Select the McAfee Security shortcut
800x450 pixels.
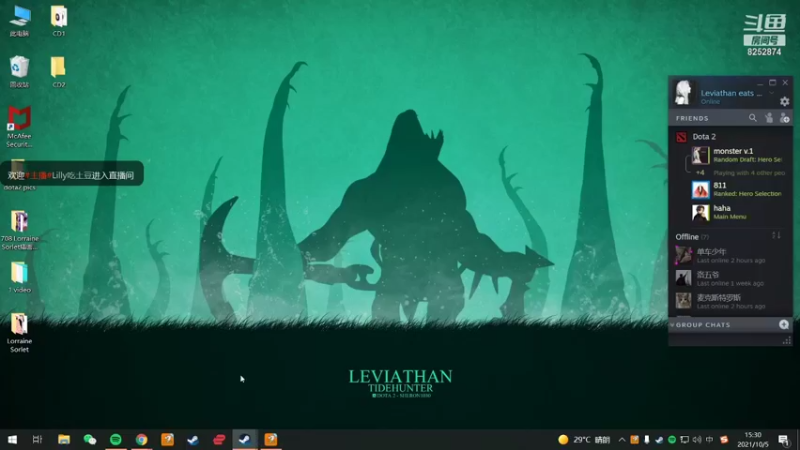click(19, 127)
